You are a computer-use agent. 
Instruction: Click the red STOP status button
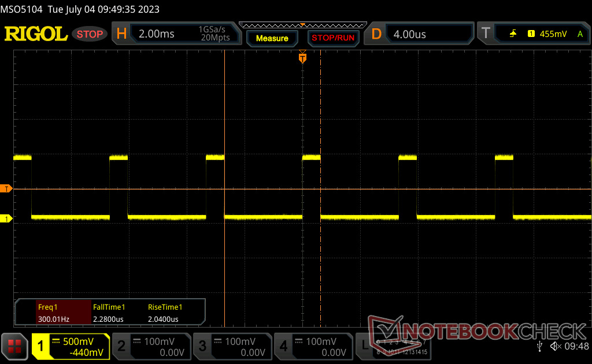pos(90,34)
